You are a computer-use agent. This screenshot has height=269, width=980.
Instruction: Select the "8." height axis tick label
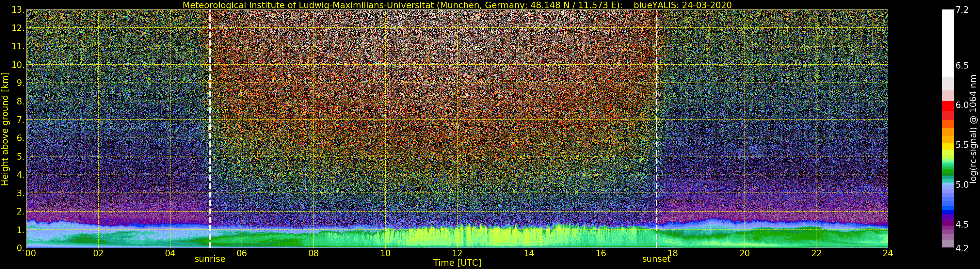click(21, 102)
